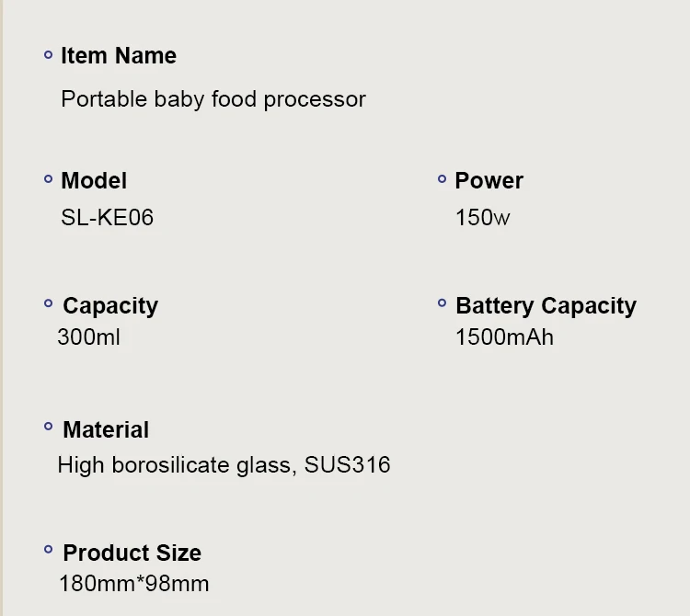Image resolution: width=690 pixels, height=616 pixels.
Task: Click the bullet icon beside Battery Capacity
Action: tap(443, 303)
